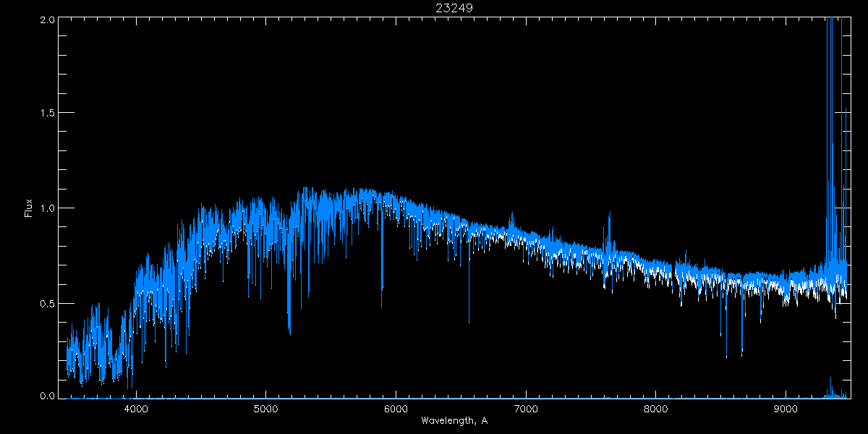Click the 6000 wavelength tick label
The height and width of the screenshot is (434, 868).
tap(396, 408)
